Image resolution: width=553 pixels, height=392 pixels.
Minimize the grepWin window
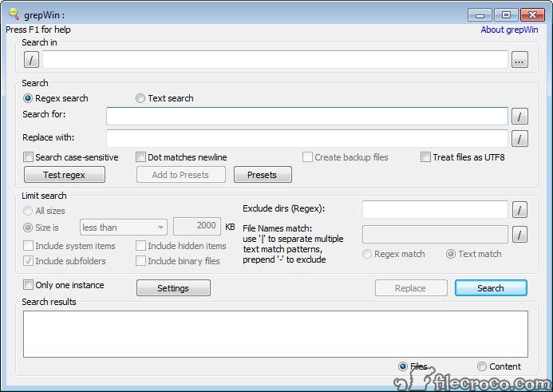click(480, 15)
